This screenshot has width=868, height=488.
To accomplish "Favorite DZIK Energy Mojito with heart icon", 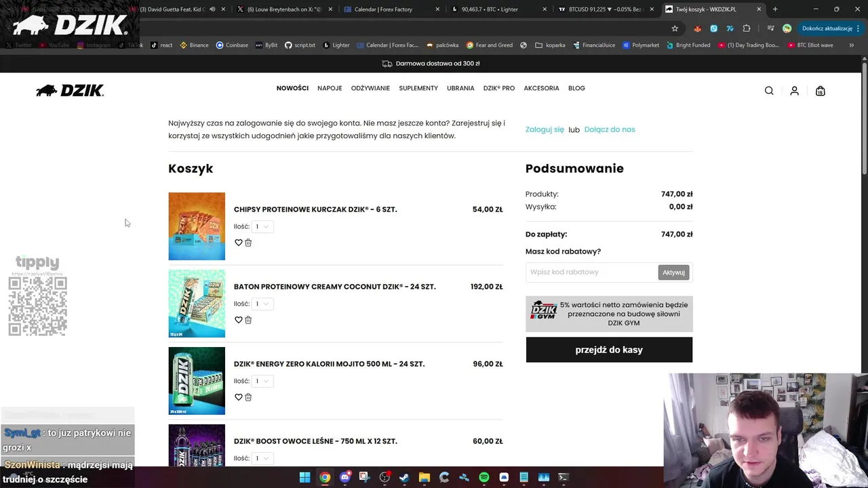I will point(238,397).
